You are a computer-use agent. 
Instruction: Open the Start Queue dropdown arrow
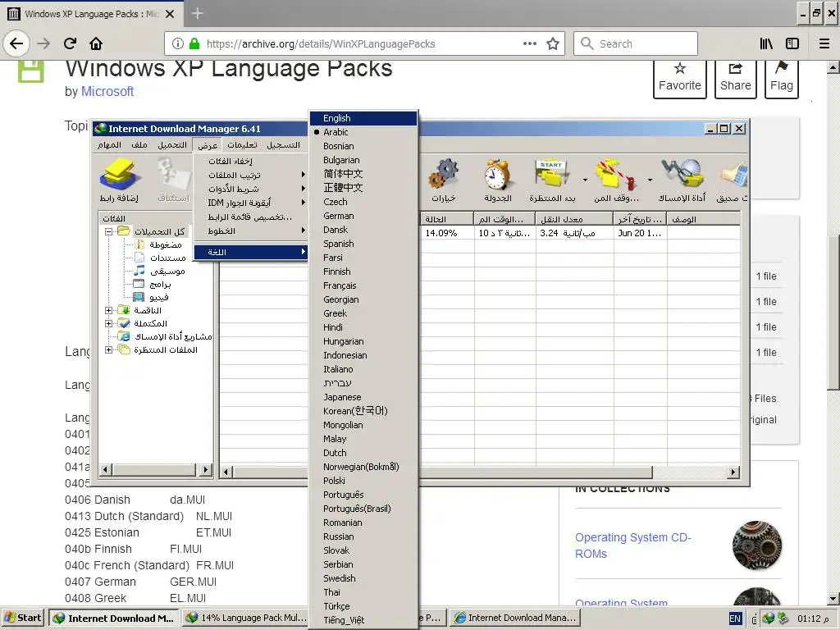coord(585,180)
